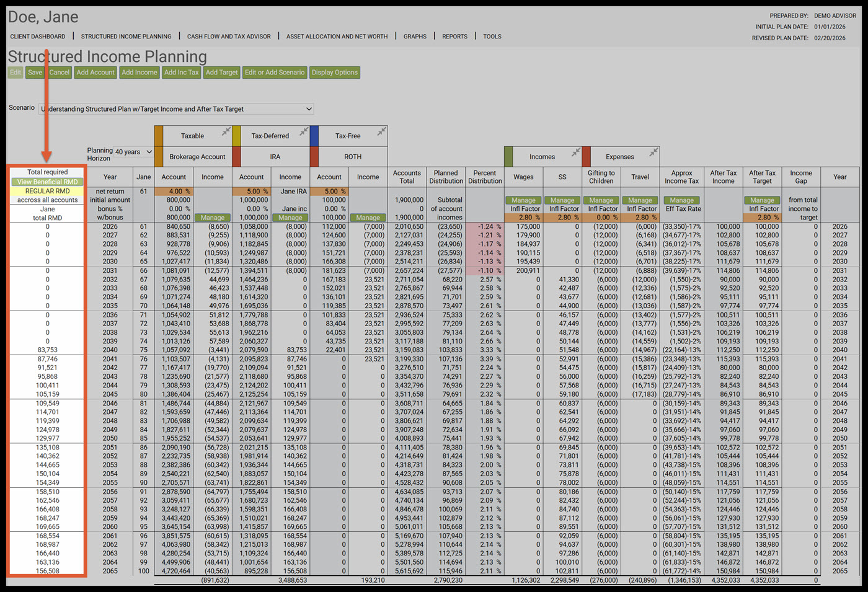868x592 pixels.
Task: Edit the Wages inflation factor field
Action: click(523, 218)
